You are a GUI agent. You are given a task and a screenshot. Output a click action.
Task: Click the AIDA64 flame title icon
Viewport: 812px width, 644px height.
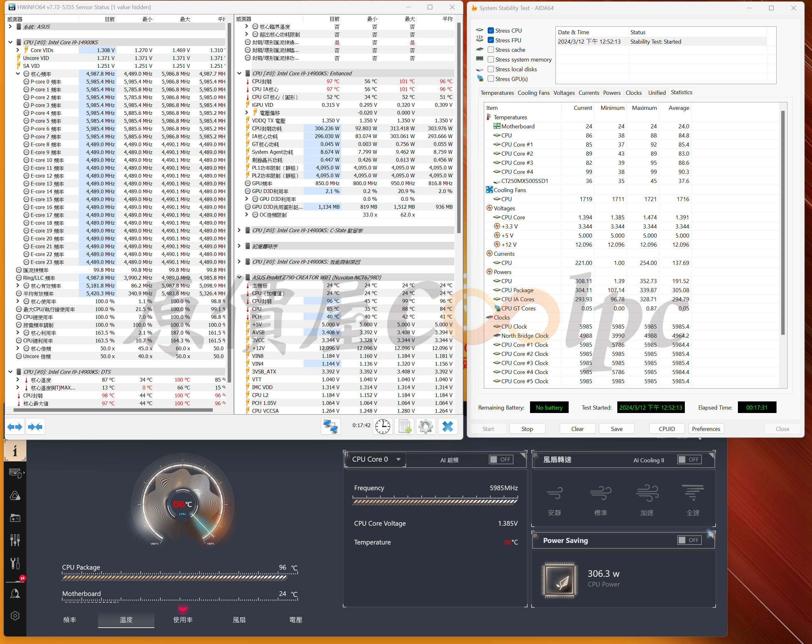474,8
